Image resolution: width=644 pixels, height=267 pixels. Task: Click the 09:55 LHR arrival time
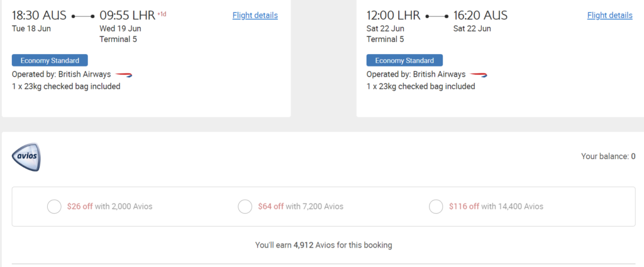[x=128, y=16]
